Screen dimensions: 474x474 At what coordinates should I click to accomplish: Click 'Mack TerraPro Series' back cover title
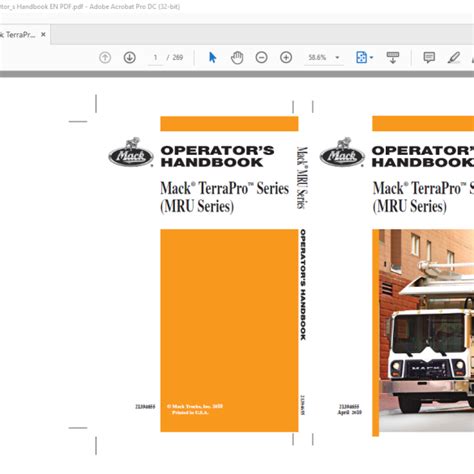(225, 188)
